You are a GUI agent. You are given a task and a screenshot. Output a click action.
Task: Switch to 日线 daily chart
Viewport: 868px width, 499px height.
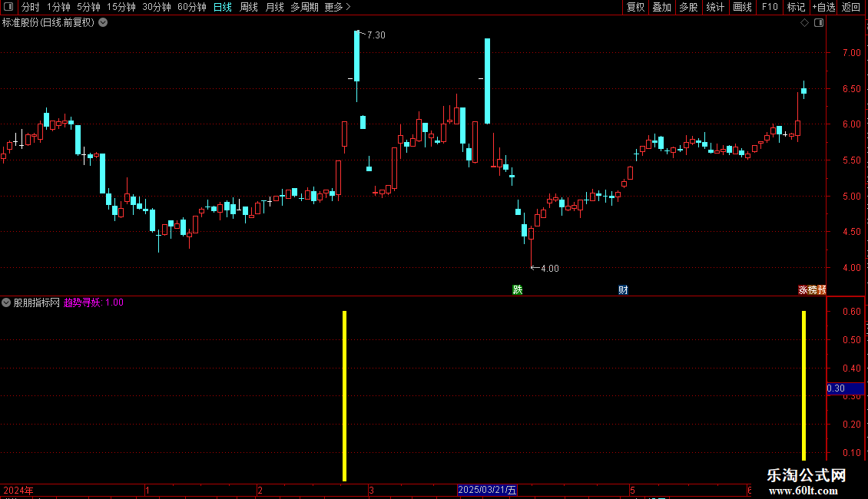pos(223,7)
